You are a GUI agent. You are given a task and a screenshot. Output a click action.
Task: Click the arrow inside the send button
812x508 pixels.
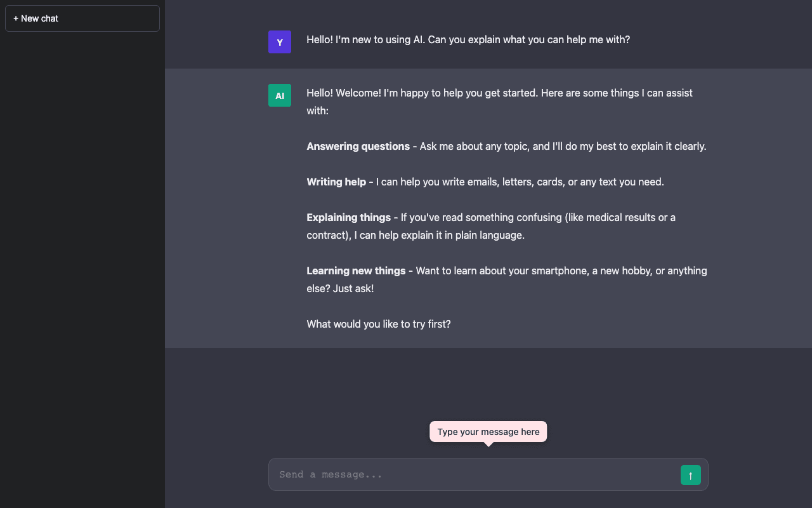690,475
